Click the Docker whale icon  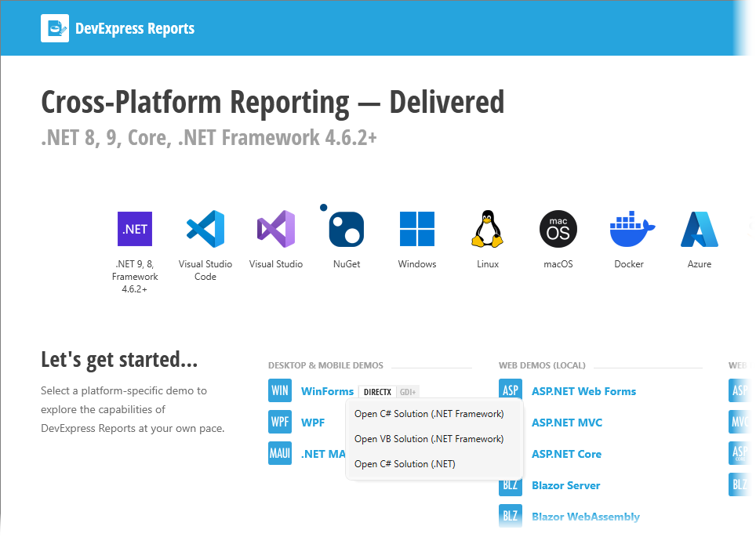point(631,229)
